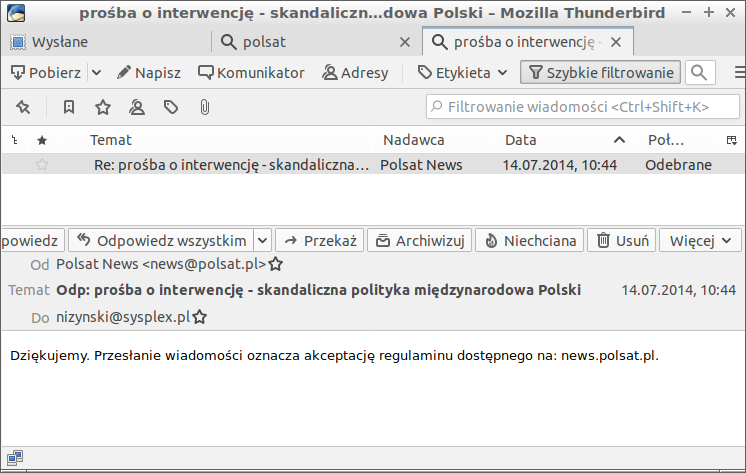Click the Filtrowanie wiadomości search field
The image size is (746, 473).
coord(580,107)
